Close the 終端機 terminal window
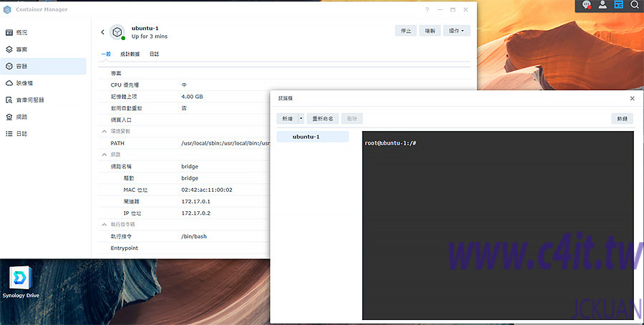 tap(632, 98)
